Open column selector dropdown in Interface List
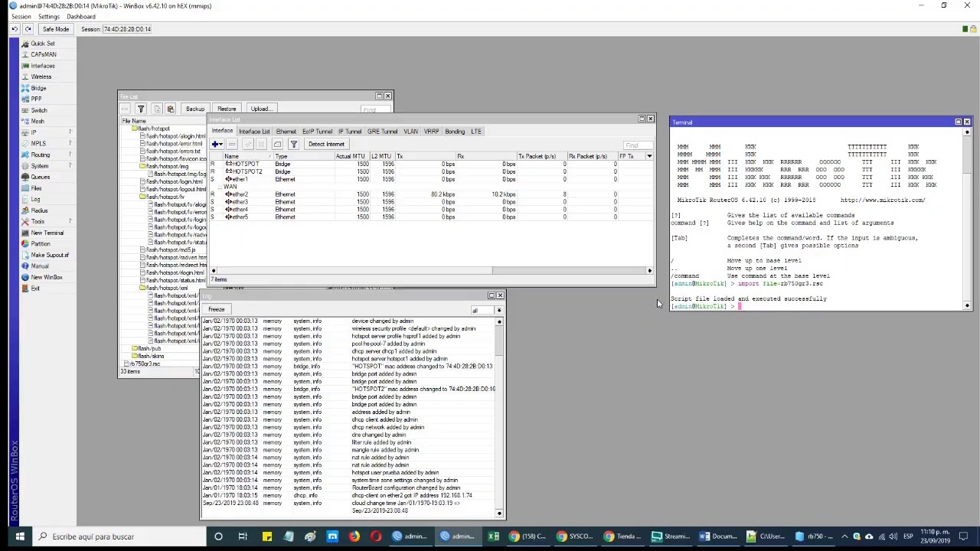The width and height of the screenshot is (980, 551). coord(649,156)
